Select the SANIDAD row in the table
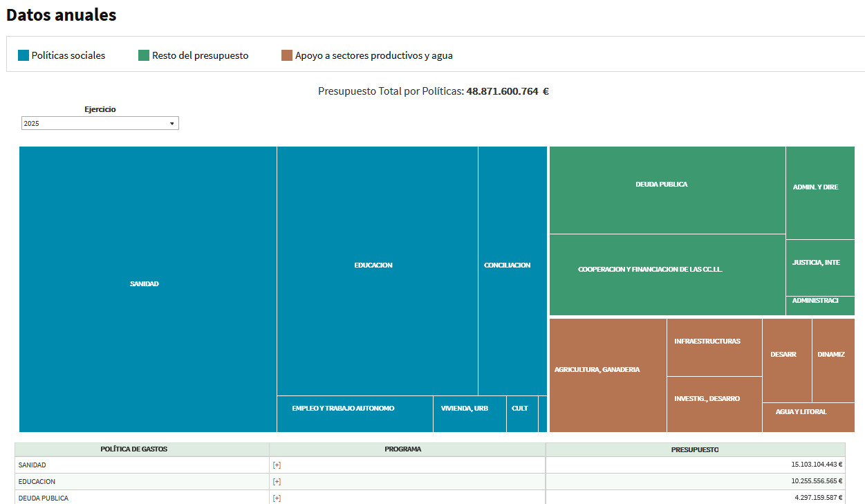 click(104, 465)
